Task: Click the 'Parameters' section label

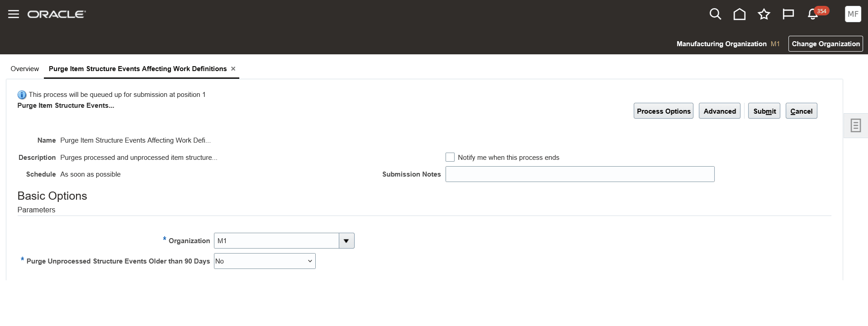Action: (x=36, y=210)
